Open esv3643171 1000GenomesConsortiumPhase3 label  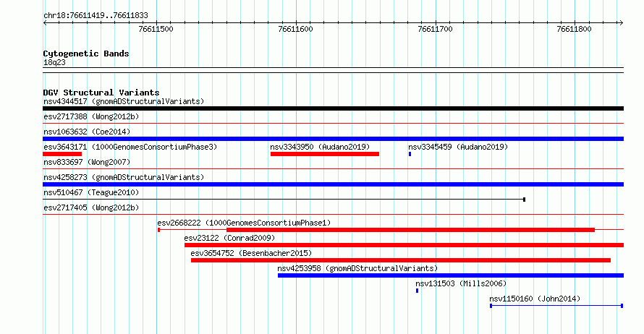point(130,147)
